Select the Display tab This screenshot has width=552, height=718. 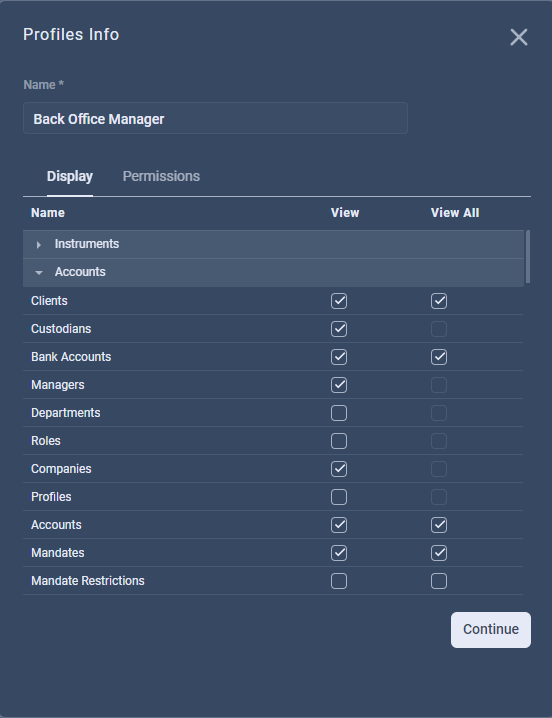point(70,176)
